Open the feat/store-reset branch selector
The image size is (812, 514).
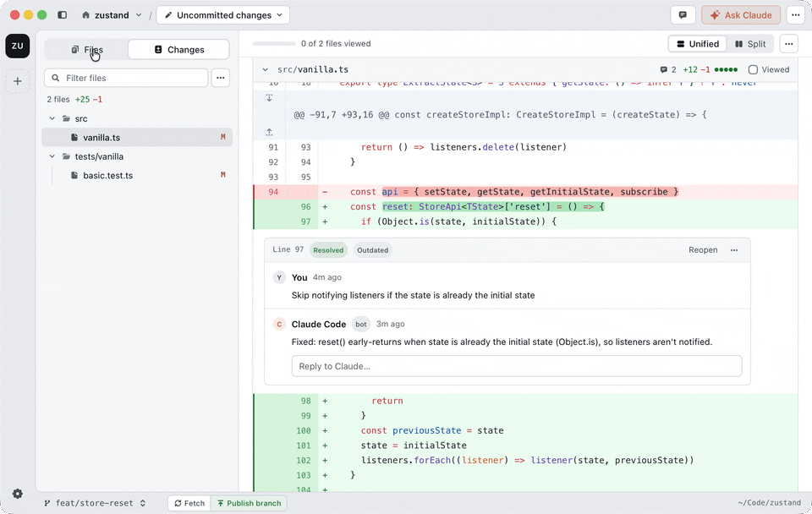94,503
